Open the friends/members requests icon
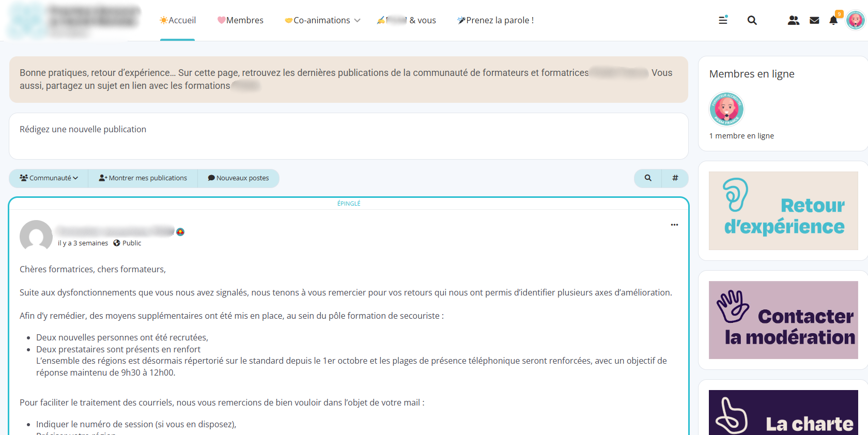The height and width of the screenshot is (435, 868). click(x=793, y=20)
